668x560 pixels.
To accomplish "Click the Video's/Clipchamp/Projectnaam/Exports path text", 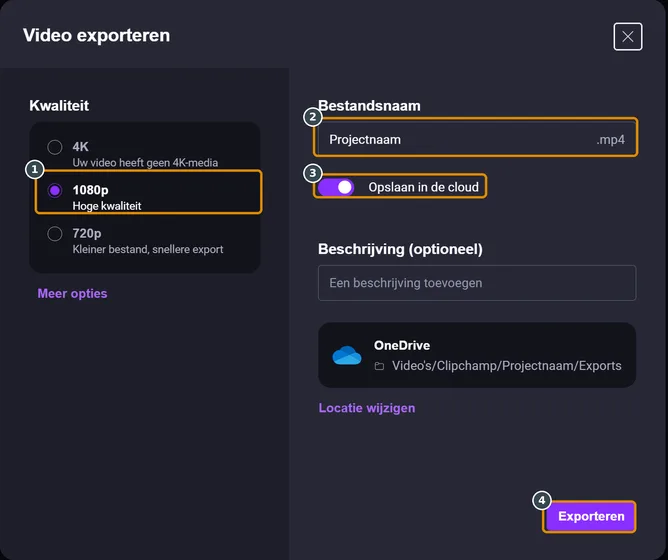I will click(x=507, y=366).
